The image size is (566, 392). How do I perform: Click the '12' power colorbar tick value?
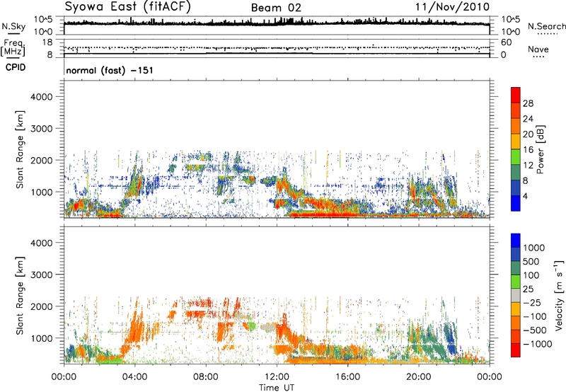click(x=528, y=166)
